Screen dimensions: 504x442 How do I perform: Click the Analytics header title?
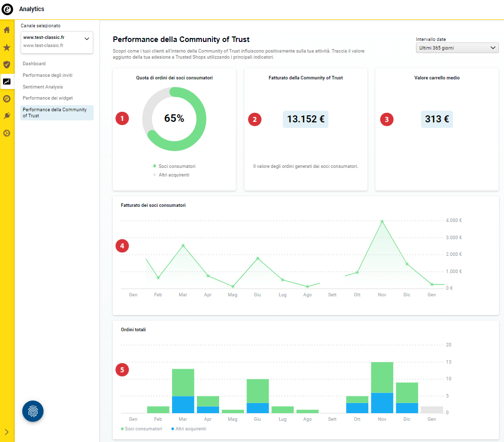(x=31, y=9)
